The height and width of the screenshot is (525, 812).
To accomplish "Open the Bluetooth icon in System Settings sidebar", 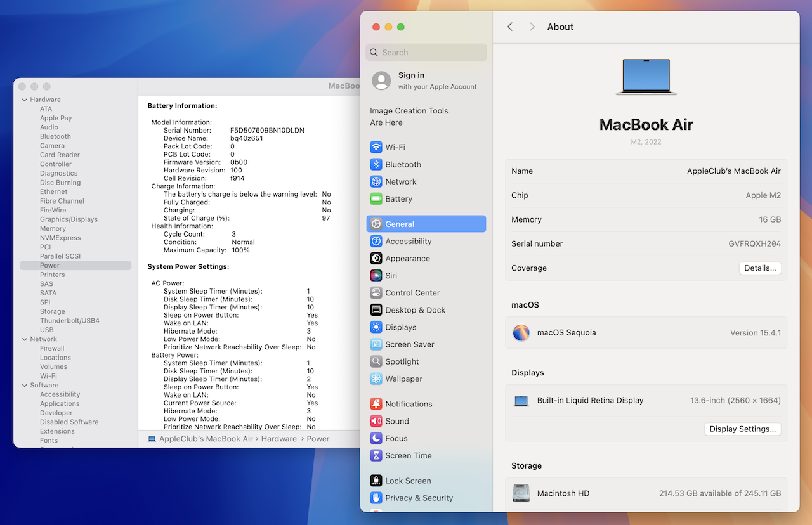I will point(376,164).
